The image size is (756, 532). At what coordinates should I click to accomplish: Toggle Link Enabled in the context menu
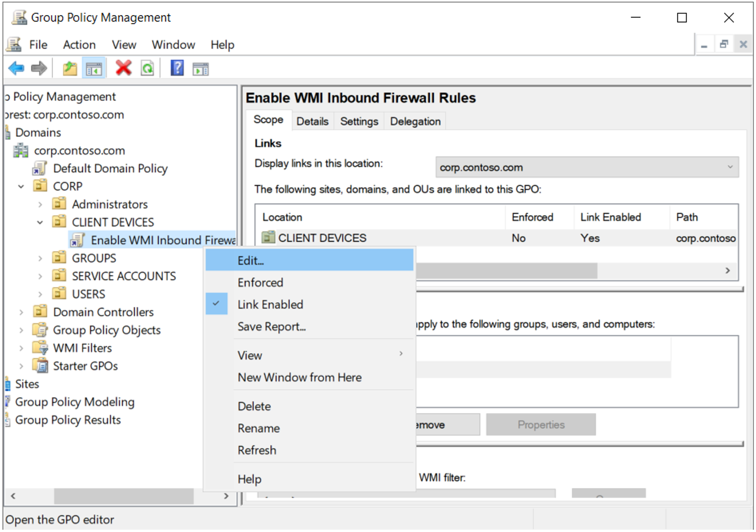[x=309, y=305]
